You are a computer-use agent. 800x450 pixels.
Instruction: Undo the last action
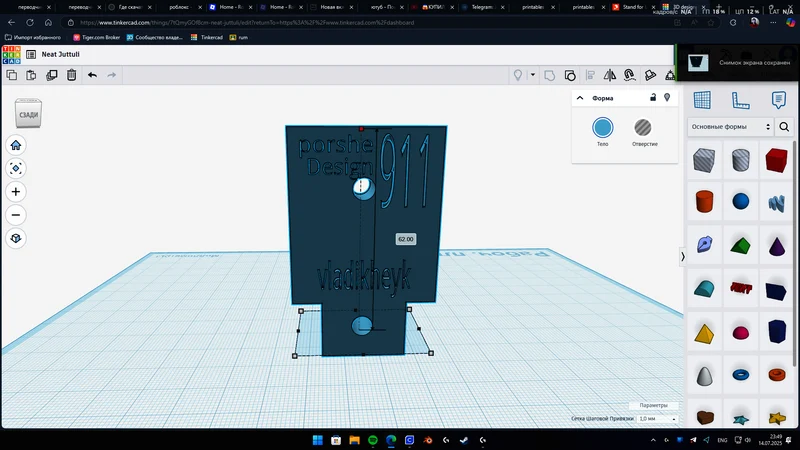click(x=92, y=75)
